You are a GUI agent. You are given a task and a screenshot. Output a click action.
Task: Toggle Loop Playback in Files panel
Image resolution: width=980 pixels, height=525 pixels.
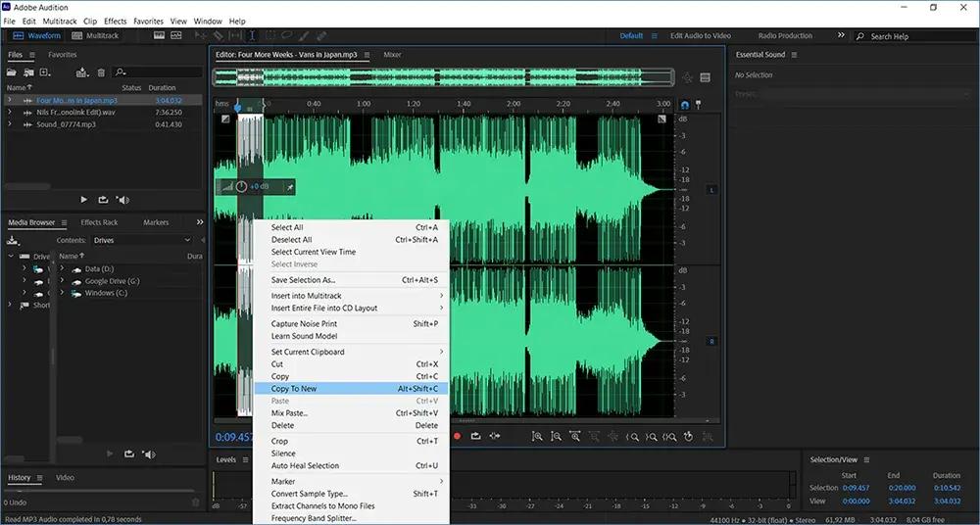[x=103, y=200]
